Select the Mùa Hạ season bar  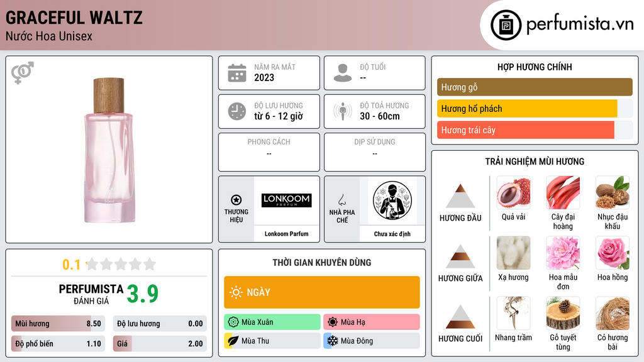tap(372, 322)
